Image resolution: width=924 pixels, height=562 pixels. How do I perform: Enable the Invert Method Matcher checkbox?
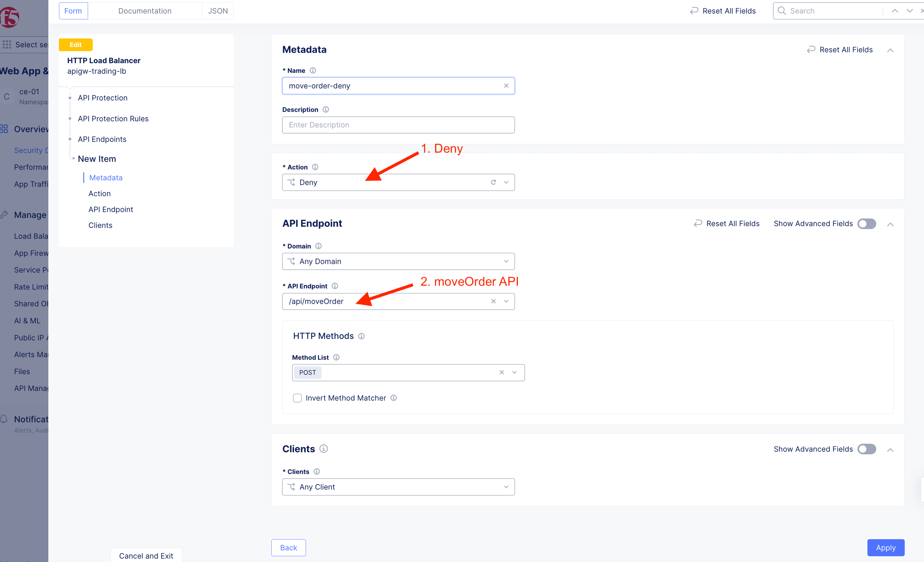tap(297, 398)
